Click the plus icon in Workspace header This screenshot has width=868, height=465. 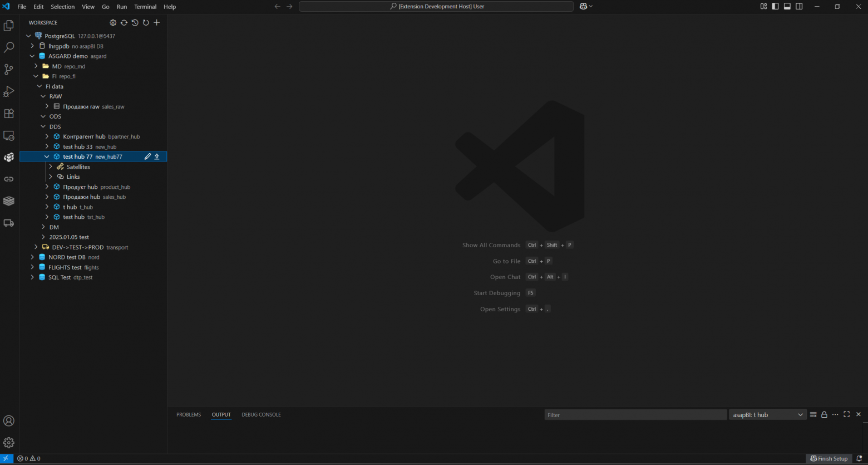(157, 23)
